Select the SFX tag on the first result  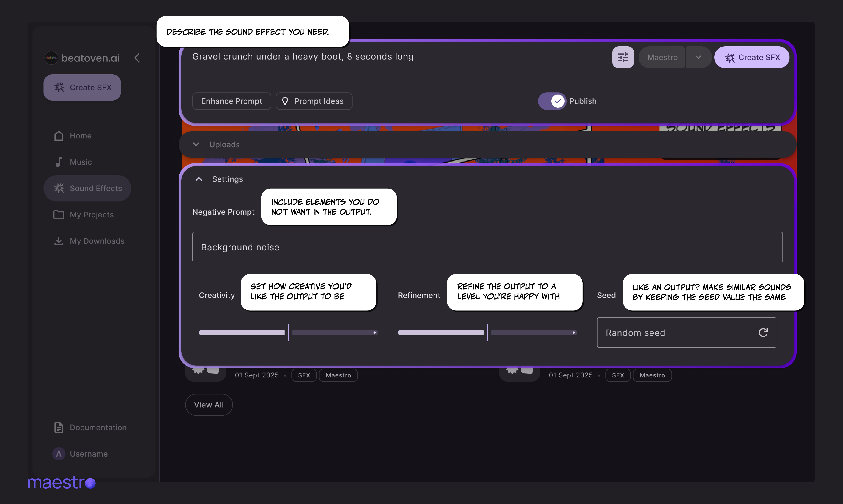[304, 375]
